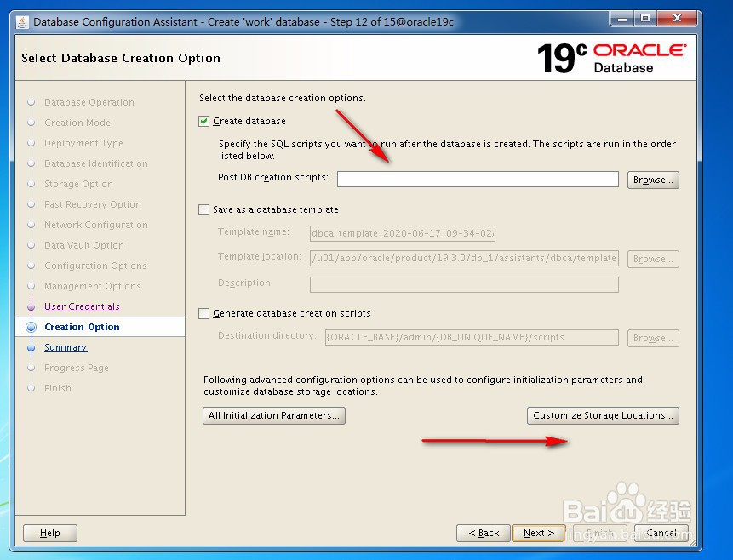Click the Template name field

[403, 233]
